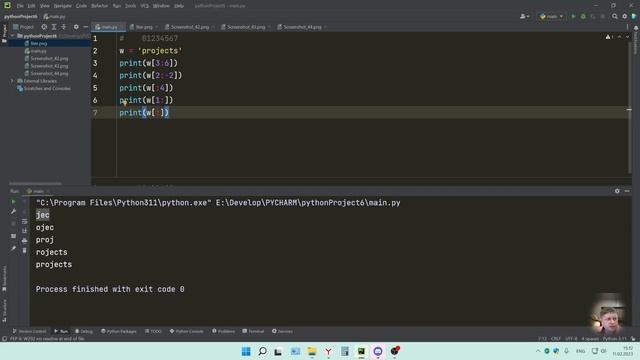
Task: Open Services tool window
Action: [282, 331]
